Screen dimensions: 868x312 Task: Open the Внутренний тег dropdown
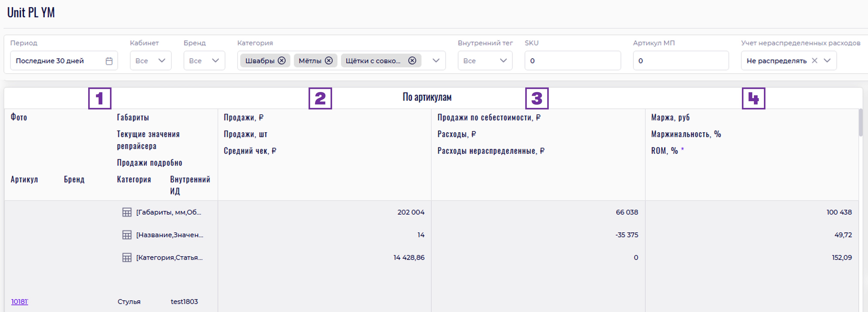pos(503,60)
